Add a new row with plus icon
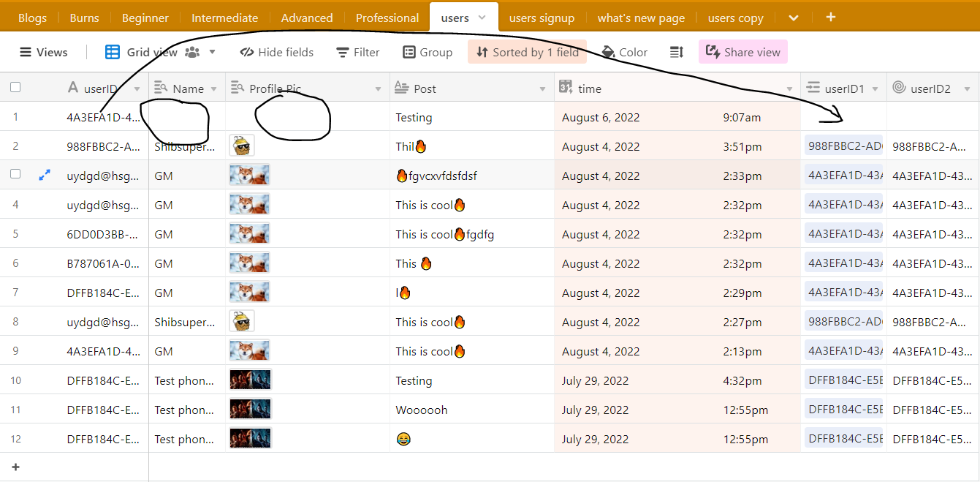980x482 pixels. (15, 467)
